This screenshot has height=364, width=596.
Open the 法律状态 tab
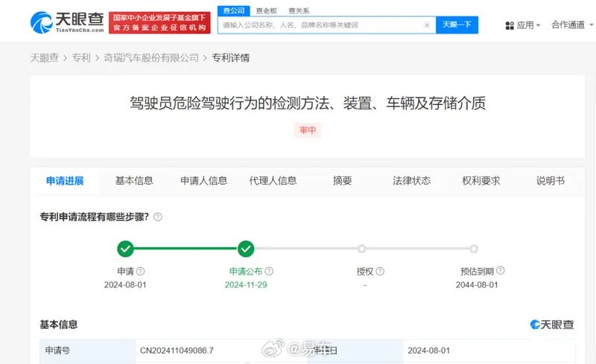[x=412, y=181]
